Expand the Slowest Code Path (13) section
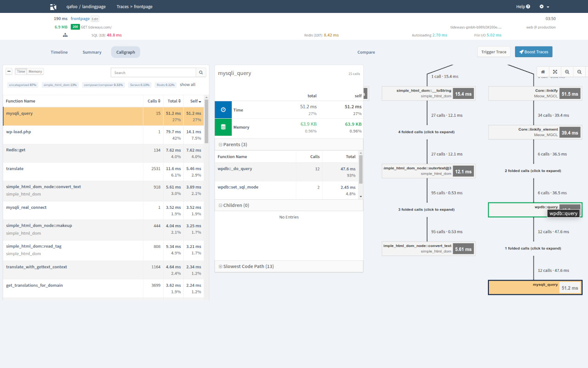Image resolution: width=588 pixels, height=368 pixels. point(220,266)
